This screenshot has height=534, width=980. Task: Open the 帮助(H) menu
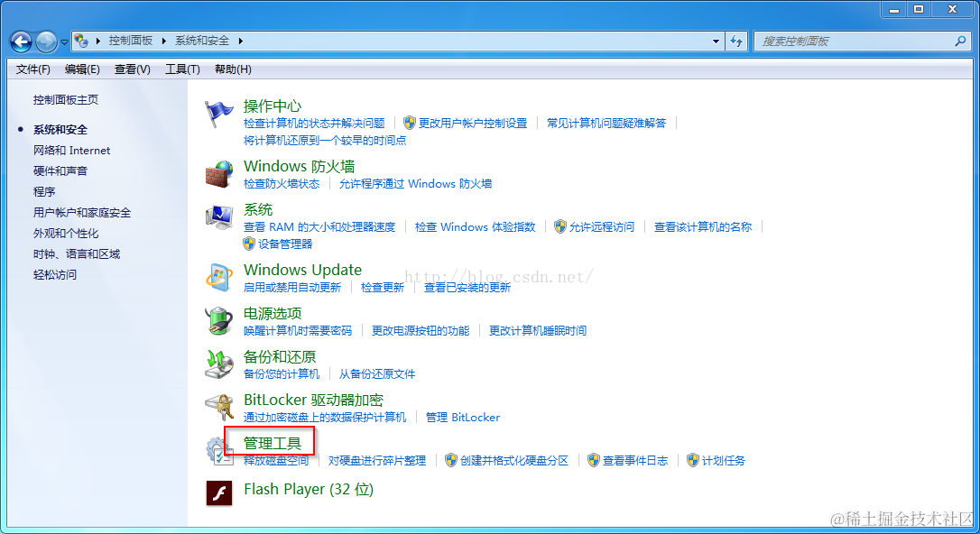coord(233,69)
